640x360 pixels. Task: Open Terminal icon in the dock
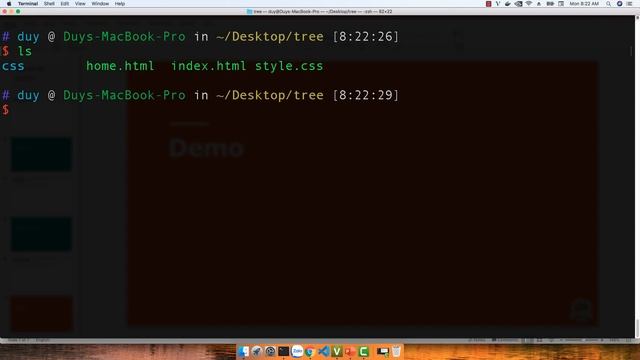[283, 351]
